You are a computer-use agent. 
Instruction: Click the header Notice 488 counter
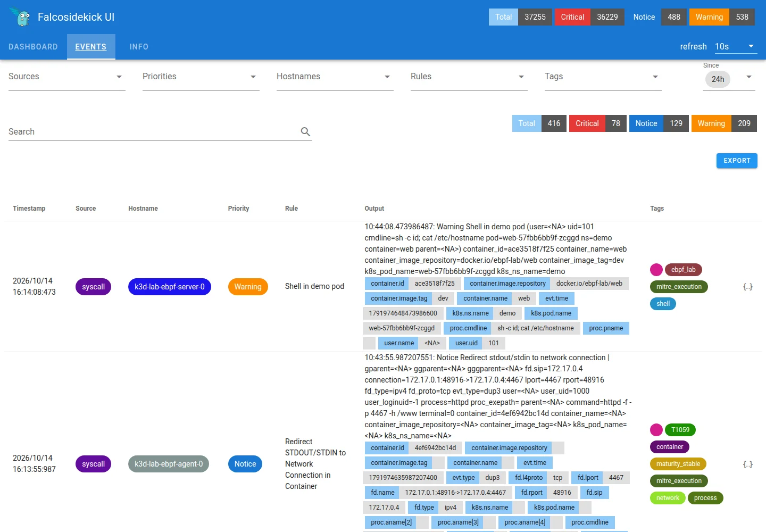(657, 17)
